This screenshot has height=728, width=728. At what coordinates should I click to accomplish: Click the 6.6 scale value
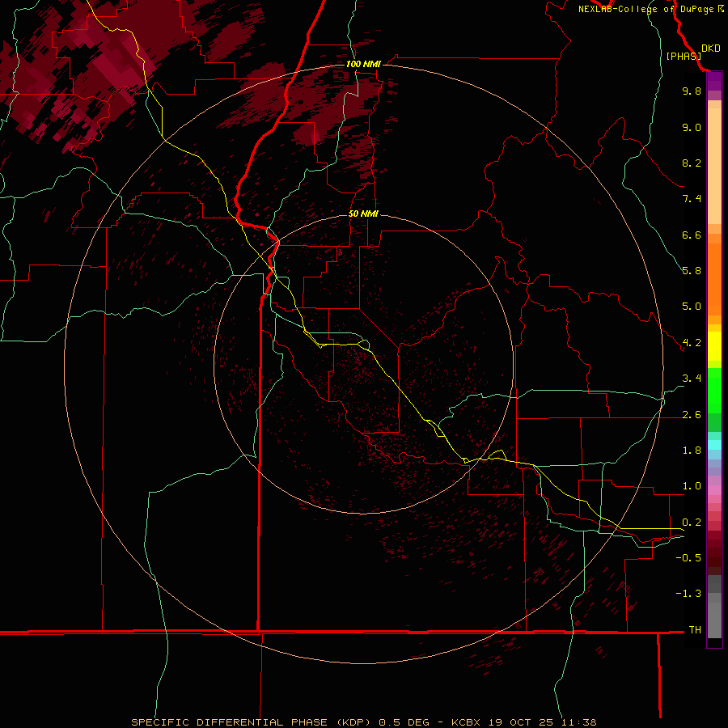click(x=692, y=235)
